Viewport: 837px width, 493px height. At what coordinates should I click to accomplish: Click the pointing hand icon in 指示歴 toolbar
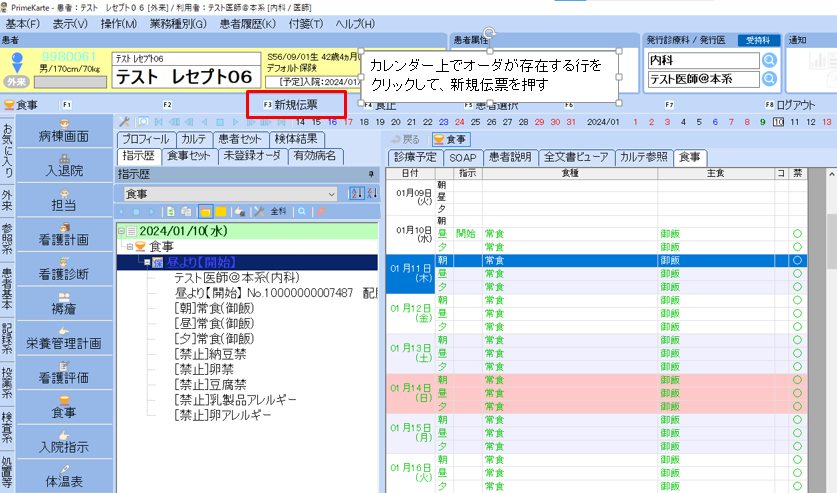[241, 211]
